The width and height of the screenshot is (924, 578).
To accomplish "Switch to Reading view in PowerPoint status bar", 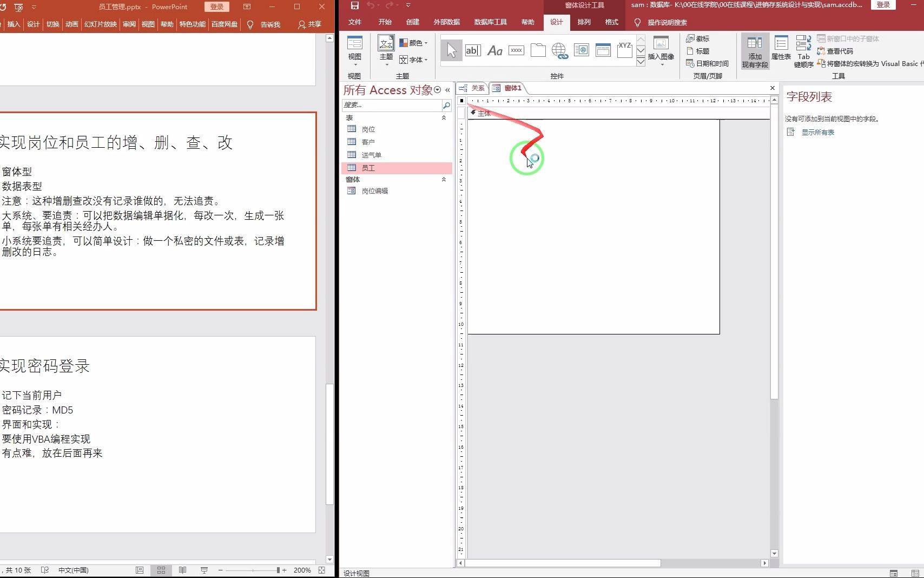I will point(182,570).
